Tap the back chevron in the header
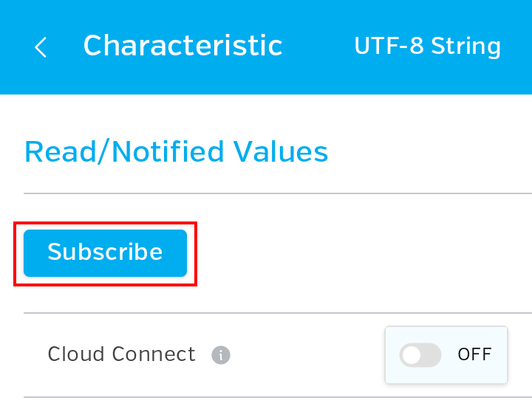The width and height of the screenshot is (532, 409). tap(41, 47)
